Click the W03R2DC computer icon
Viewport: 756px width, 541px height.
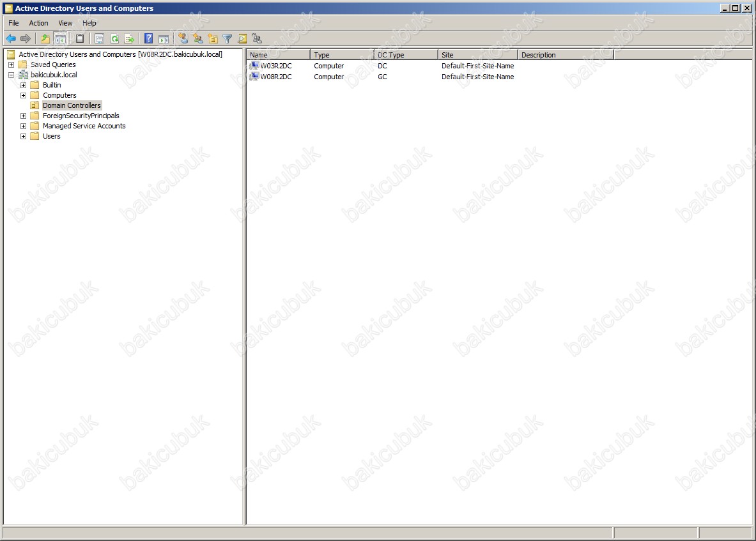point(254,66)
